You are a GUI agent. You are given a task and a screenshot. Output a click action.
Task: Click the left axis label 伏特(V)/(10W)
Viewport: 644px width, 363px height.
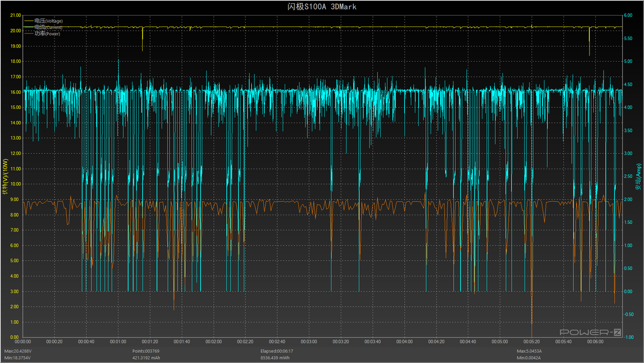click(5, 176)
